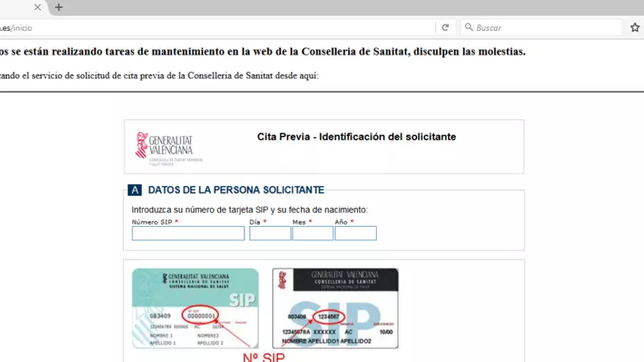Screen dimensions: 644x362
Task: Focus the browser address bar
Action: 220,28
